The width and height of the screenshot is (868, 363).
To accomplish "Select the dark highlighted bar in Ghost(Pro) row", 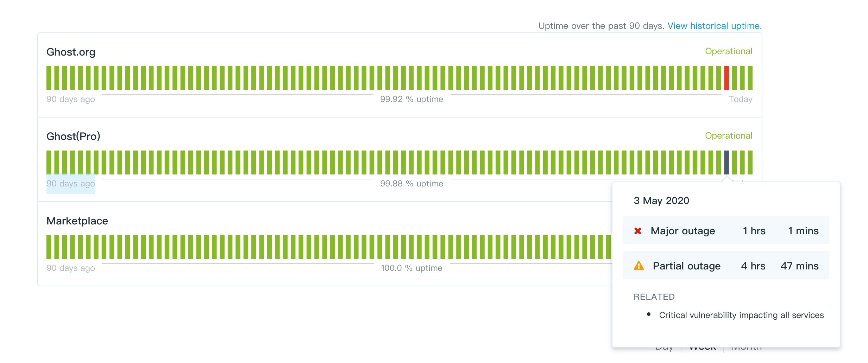I will pyautogui.click(x=726, y=163).
